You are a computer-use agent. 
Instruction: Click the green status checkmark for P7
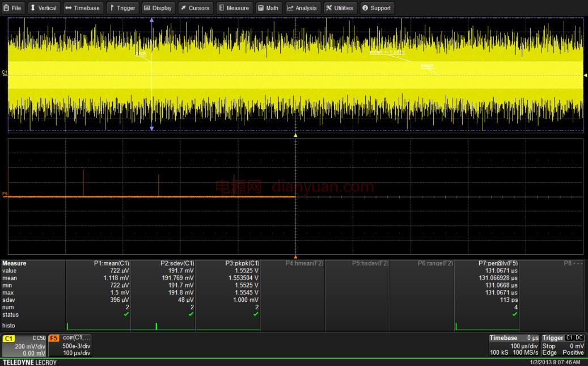click(x=515, y=314)
